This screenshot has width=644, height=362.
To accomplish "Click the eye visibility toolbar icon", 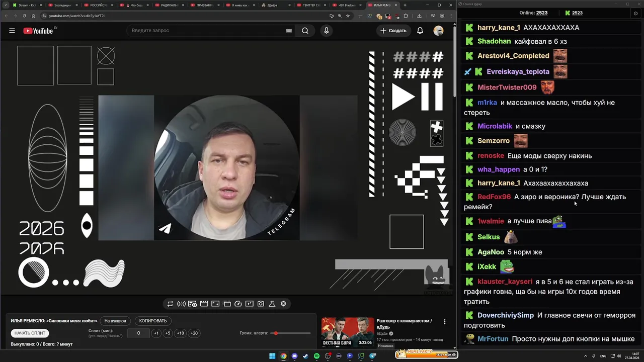I will (193, 304).
